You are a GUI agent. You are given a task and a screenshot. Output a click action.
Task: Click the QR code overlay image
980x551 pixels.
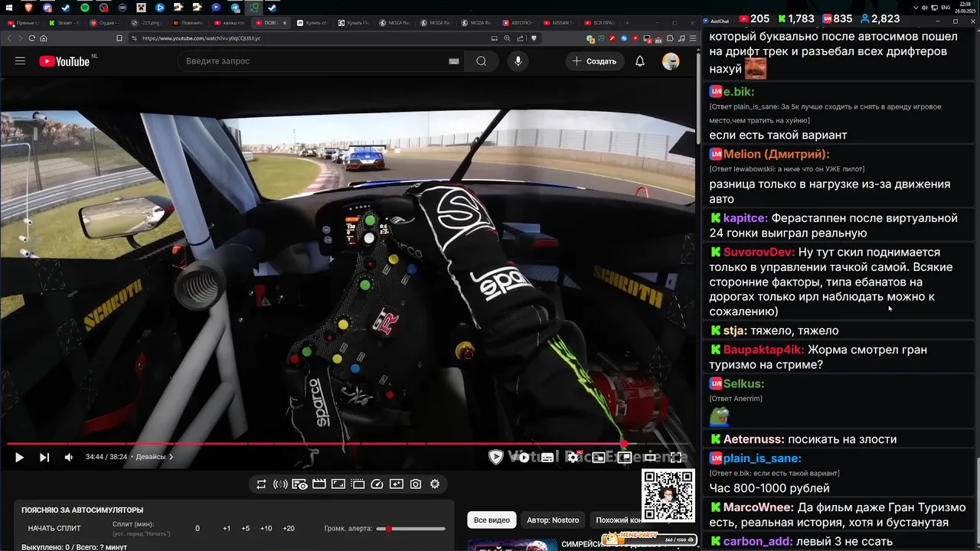[668, 496]
